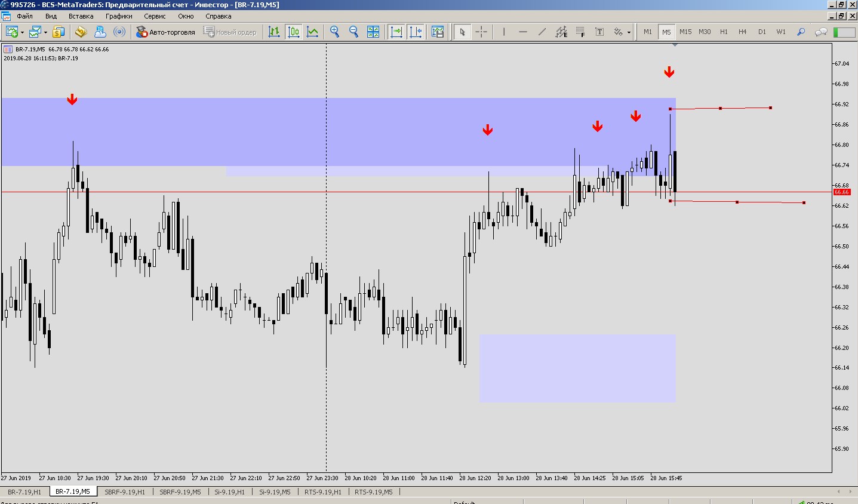Select H4 timeframe button
The image size is (858, 504).
click(743, 32)
